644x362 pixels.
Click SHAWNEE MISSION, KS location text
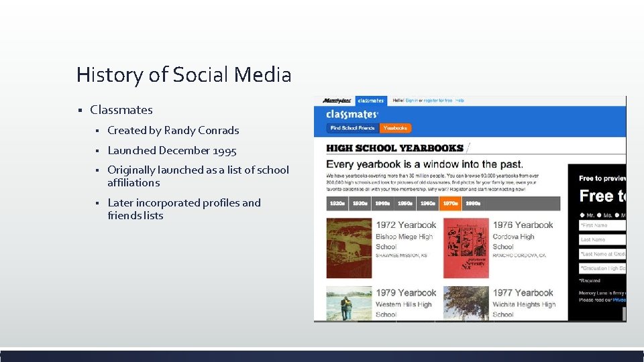point(401,255)
